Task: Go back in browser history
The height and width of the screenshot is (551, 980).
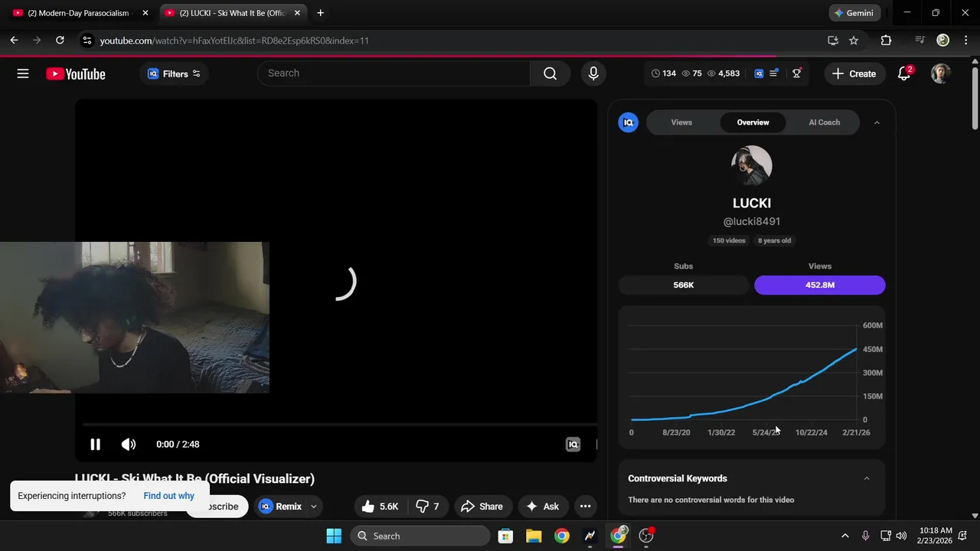Action: [x=14, y=41]
